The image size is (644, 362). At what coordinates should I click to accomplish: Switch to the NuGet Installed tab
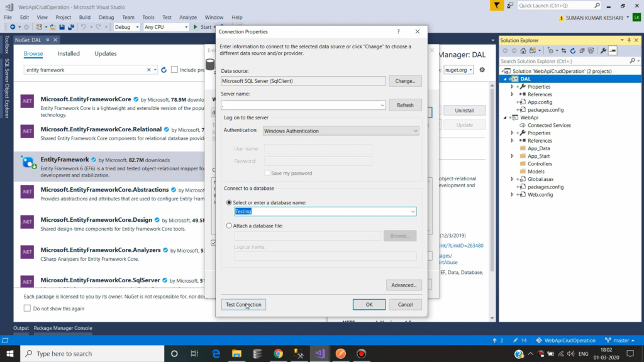[x=69, y=53]
